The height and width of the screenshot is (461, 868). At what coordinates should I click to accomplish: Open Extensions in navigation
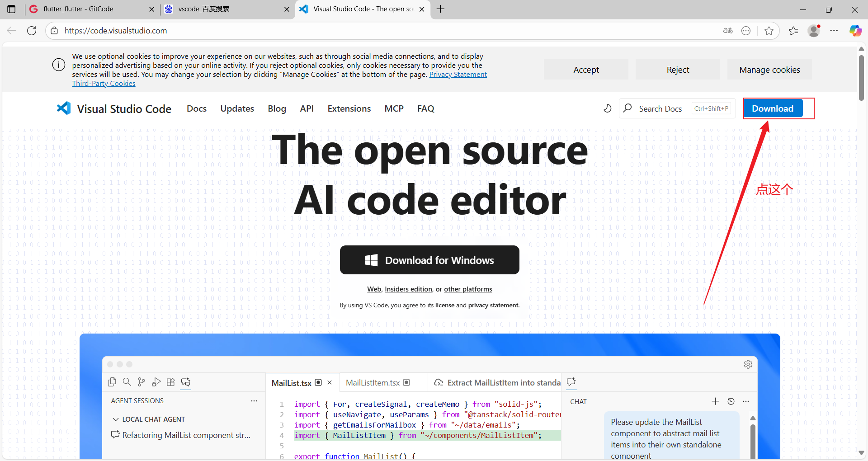coord(349,108)
